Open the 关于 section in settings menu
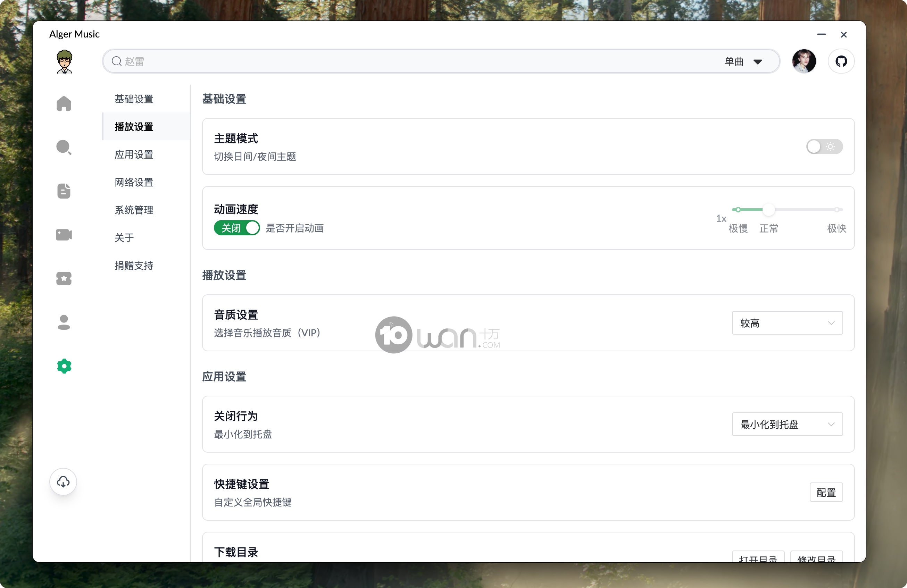 pyautogui.click(x=124, y=238)
